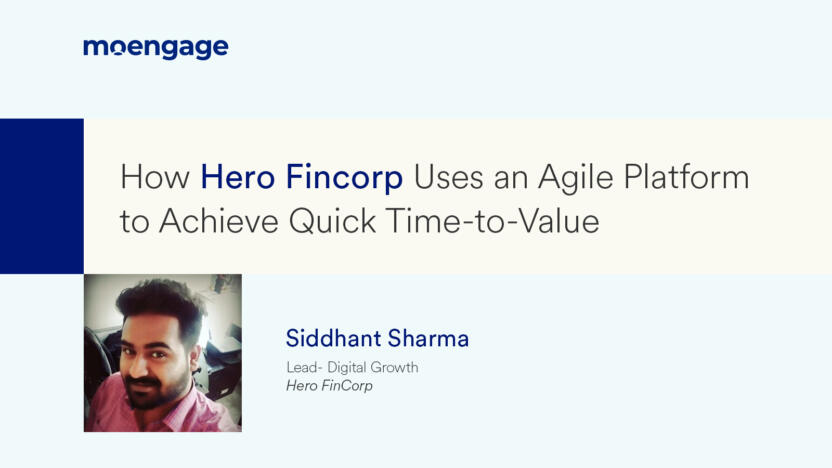Select the dark blue rectangle block
832x468 pixels.
coord(41,196)
